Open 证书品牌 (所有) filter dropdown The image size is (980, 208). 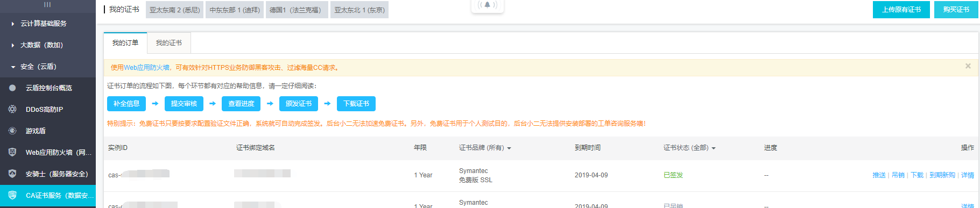point(485,148)
